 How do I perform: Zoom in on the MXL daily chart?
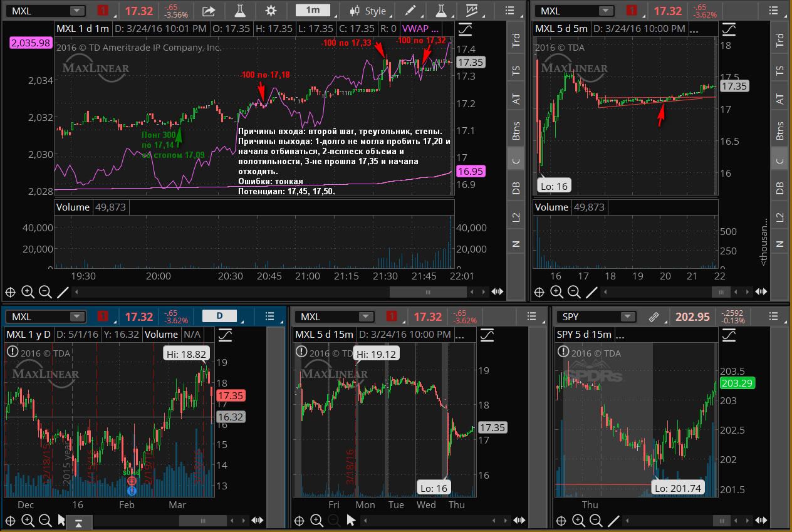[28, 520]
